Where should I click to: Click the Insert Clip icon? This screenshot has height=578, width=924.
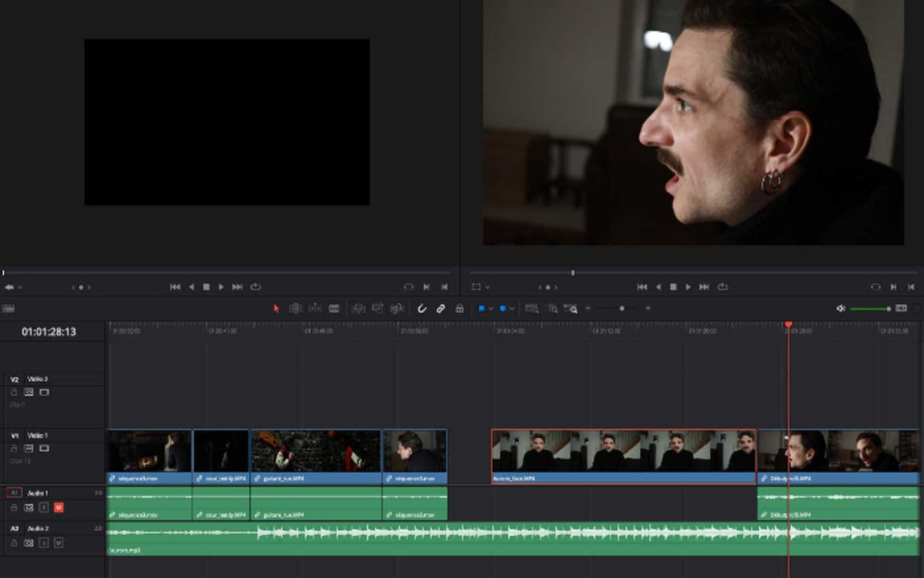point(359,307)
